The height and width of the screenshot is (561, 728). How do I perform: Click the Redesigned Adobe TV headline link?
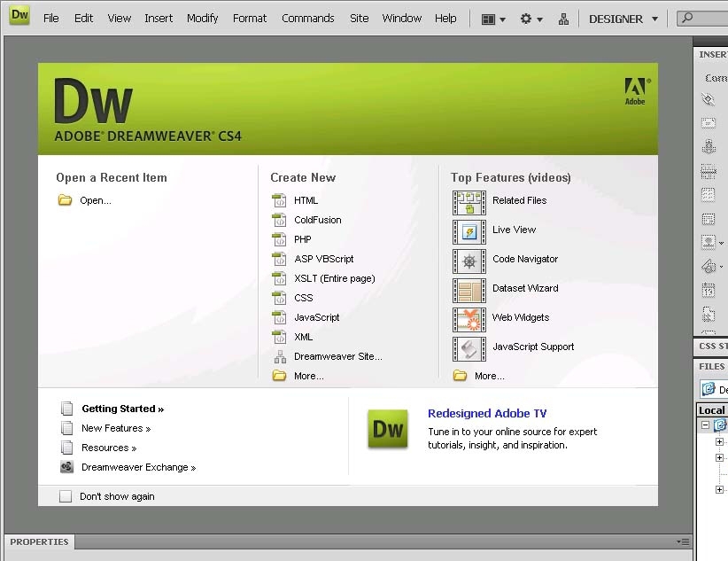487,413
